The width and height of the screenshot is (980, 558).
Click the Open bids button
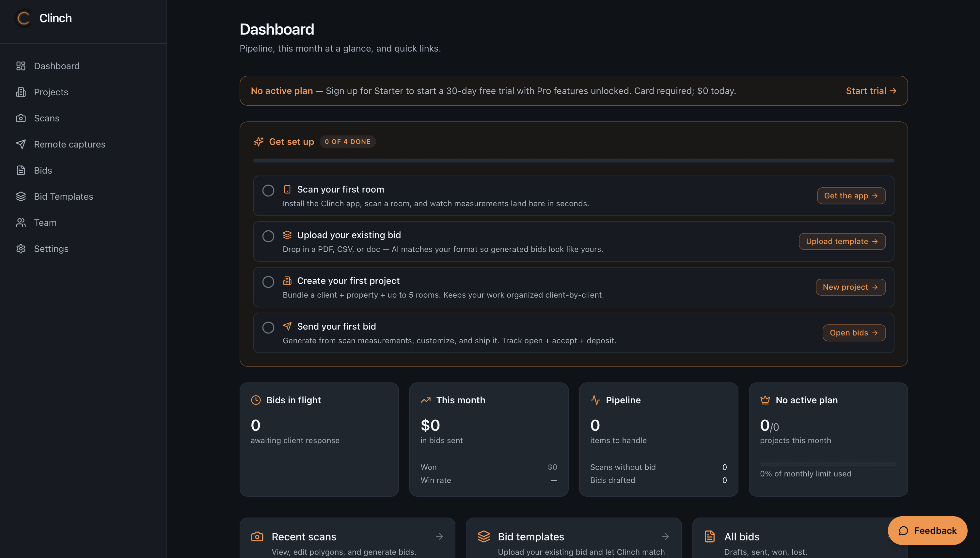point(854,333)
